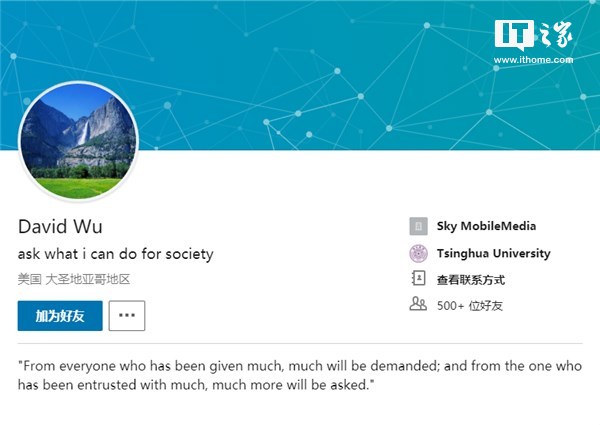
Task: Click the headline "ask what i can do for society"
Action: (115, 254)
